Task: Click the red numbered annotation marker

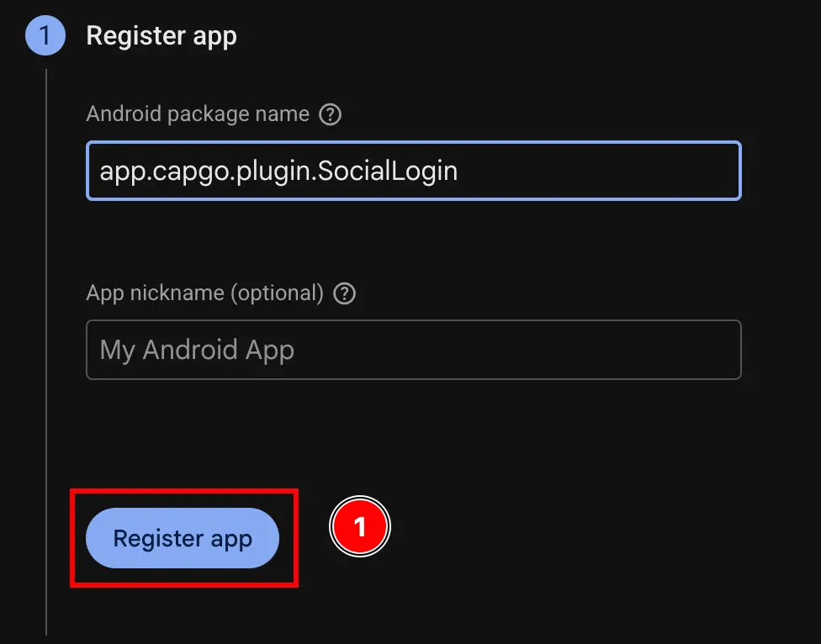Action: click(360, 525)
